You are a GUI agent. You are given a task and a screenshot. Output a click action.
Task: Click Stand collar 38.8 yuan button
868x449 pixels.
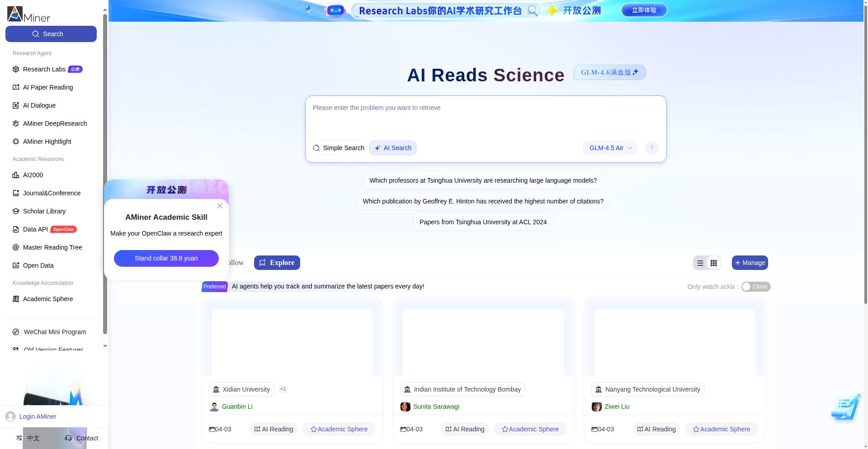point(166,258)
